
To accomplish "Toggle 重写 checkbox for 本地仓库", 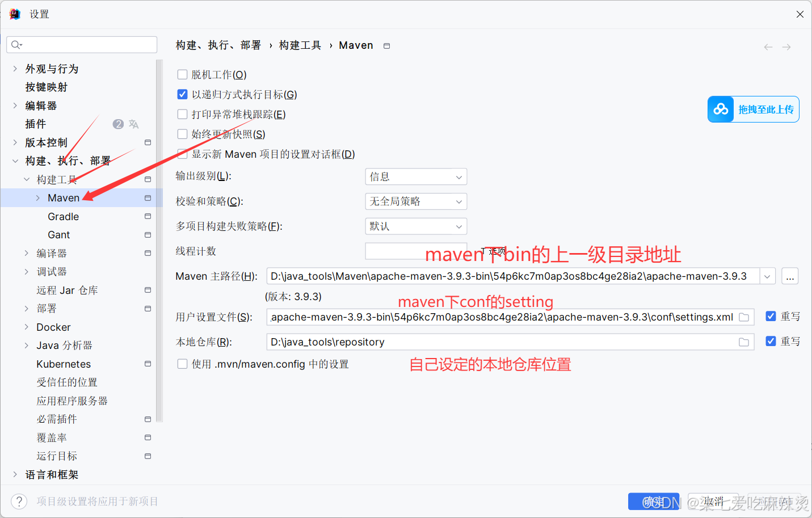I will [x=771, y=341].
